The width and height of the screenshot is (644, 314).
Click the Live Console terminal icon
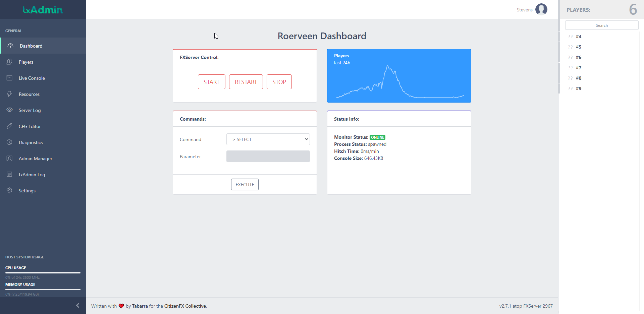(x=9, y=78)
